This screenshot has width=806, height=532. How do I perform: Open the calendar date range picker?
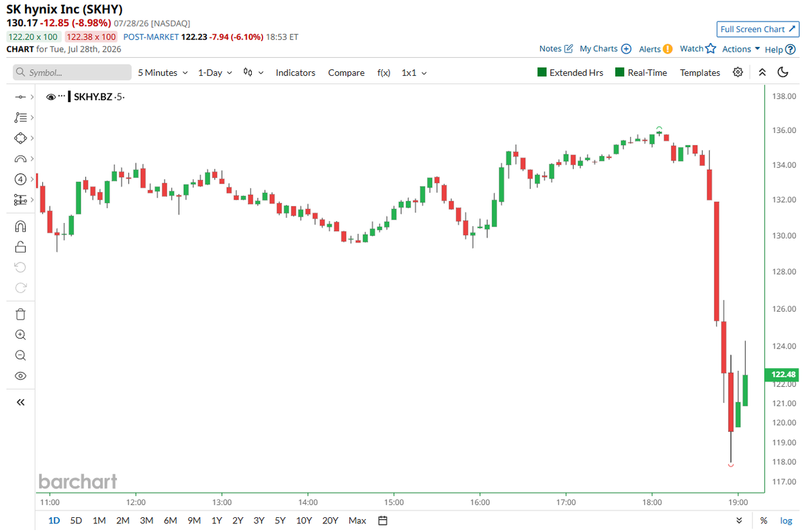pos(383,521)
